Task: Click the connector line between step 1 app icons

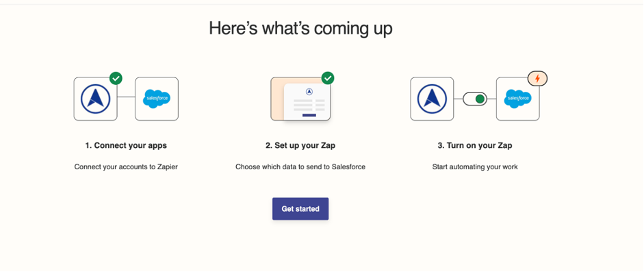Action: [126, 97]
